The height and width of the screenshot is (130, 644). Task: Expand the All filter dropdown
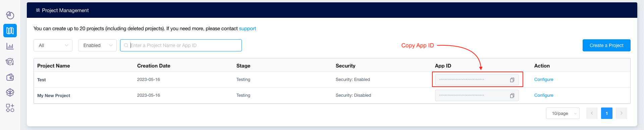pos(53,45)
